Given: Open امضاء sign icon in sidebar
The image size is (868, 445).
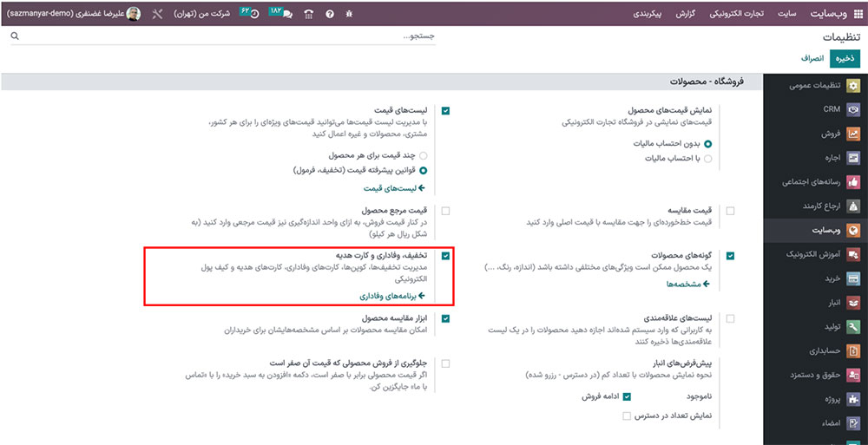Looking at the screenshot, I should click(x=854, y=423).
